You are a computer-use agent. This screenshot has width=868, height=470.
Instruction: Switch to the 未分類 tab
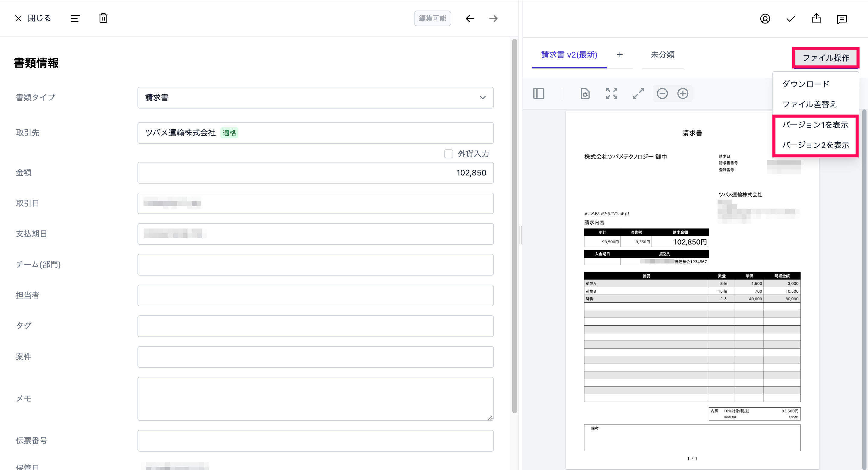pyautogui.click(x=662, y=55)
